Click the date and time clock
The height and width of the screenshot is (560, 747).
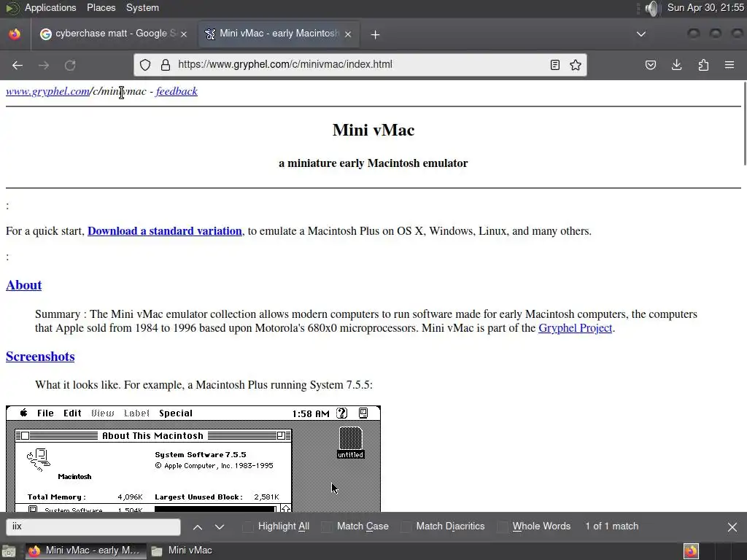(705, 7)
